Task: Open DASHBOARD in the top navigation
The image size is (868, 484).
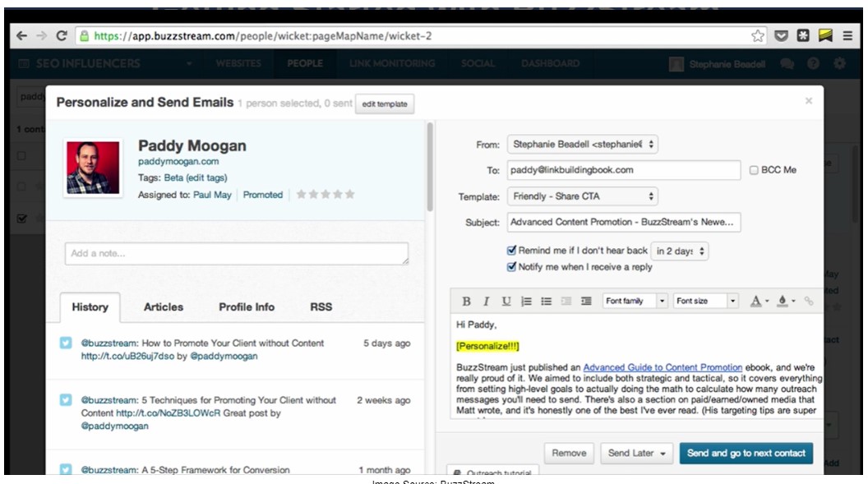Action: (550, 63)
